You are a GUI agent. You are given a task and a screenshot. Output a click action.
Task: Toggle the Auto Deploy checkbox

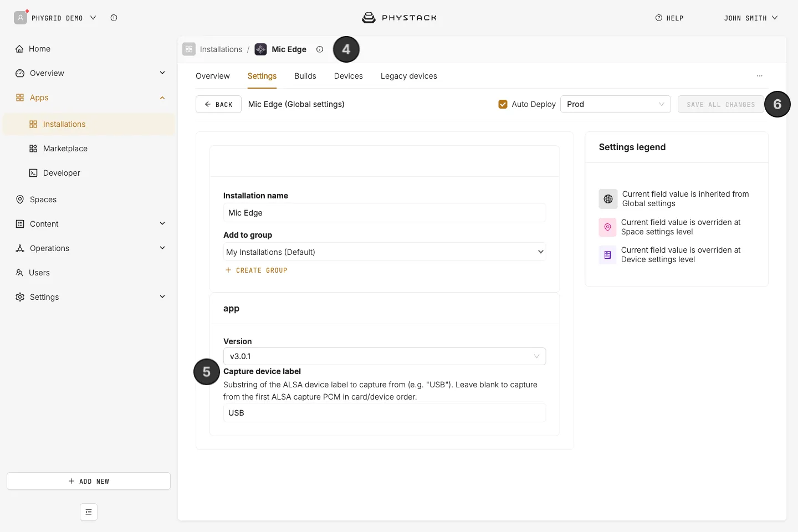click(x=503, y=104)
